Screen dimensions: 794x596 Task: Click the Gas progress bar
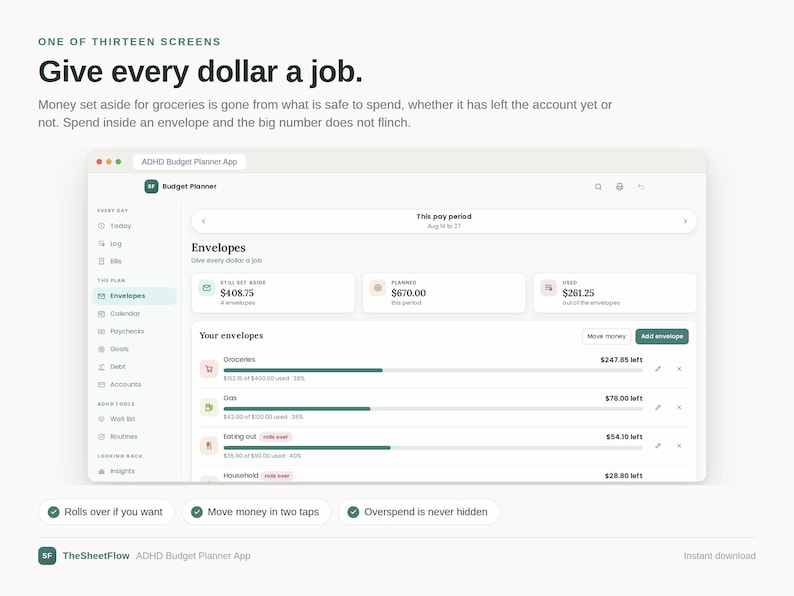point(433,409)
